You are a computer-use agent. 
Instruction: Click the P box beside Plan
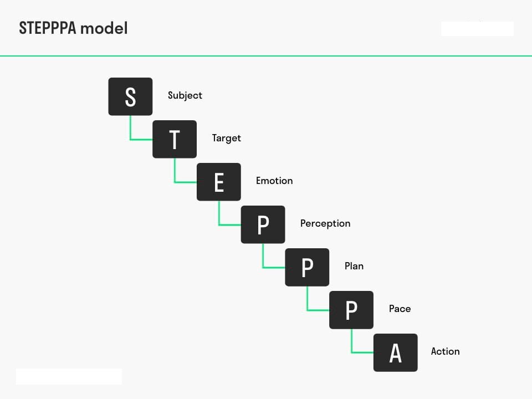click(x=307, y=267)
